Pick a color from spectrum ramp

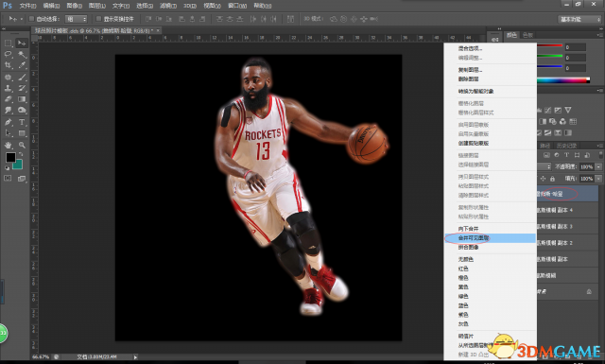pyautogui.click(x=563, y=80)
